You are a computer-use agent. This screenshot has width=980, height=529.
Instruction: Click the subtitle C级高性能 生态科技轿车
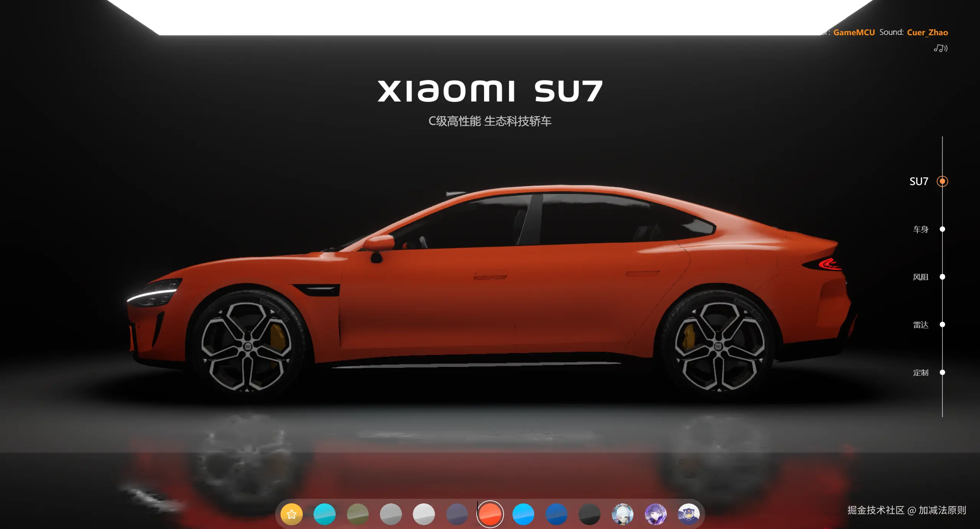pyautogui.click(x=490, y=121)
